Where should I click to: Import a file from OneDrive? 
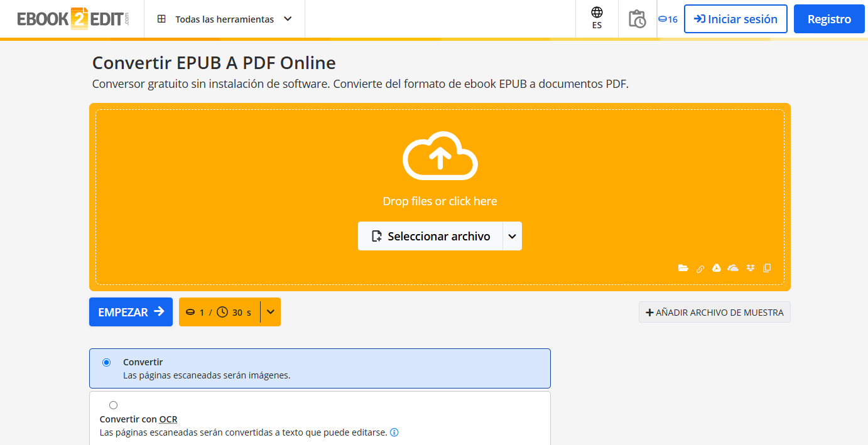733,268
